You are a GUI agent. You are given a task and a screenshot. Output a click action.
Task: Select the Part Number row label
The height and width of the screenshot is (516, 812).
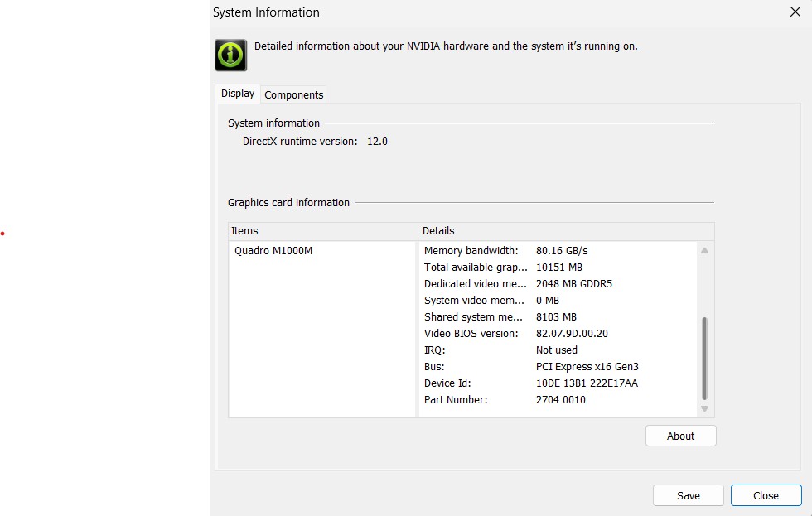coord(456,399)
